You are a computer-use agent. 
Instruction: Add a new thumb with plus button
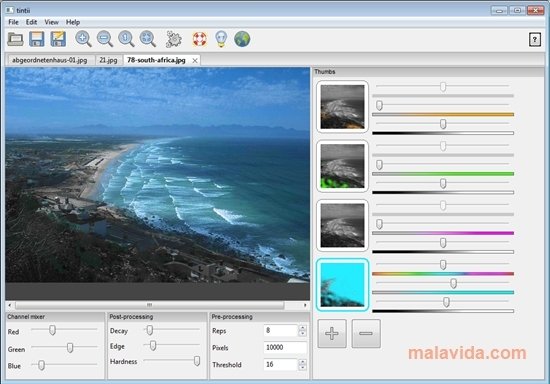coord(332,334)
